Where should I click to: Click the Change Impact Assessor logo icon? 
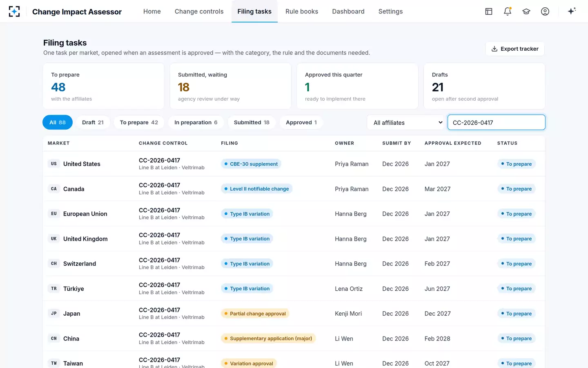14,11
